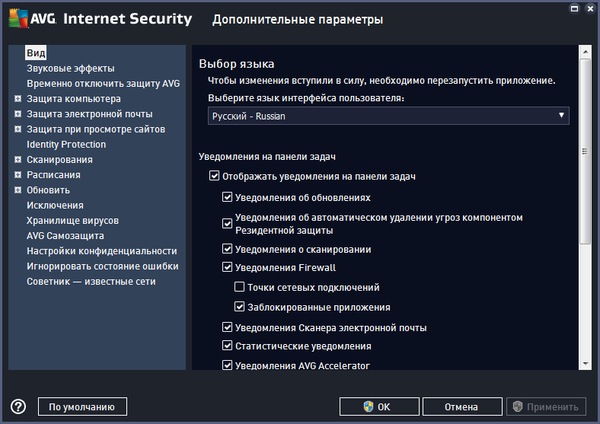This screenshot has height=424, width=600.
Task: Uncheck Отображать уведомления на панели задач
Action: [214, 177]
